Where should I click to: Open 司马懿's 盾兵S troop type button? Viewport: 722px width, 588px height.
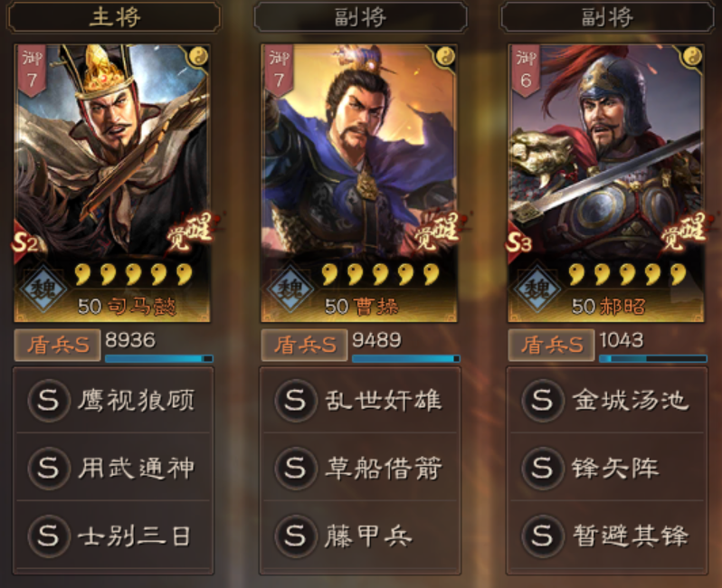[x=58, y=345]
